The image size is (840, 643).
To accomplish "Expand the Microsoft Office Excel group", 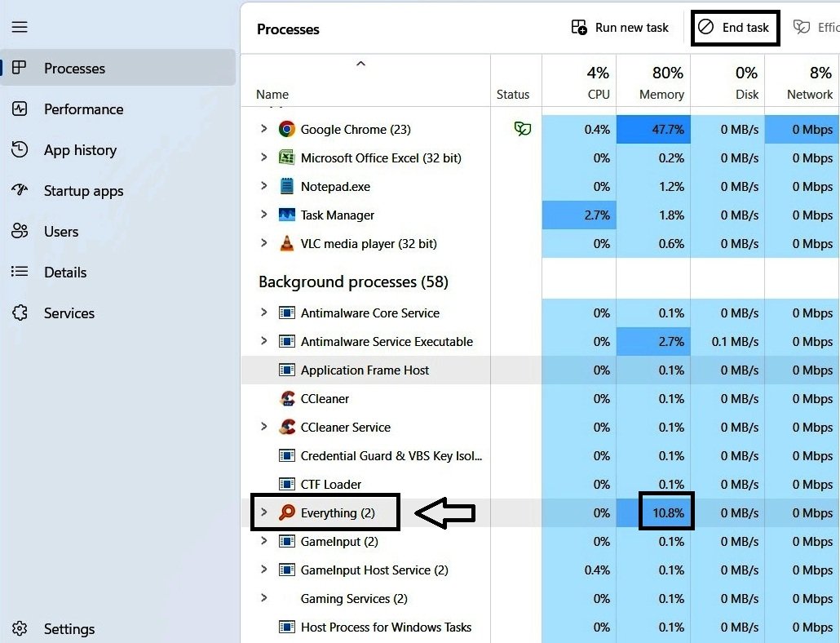I will point(263,157).
